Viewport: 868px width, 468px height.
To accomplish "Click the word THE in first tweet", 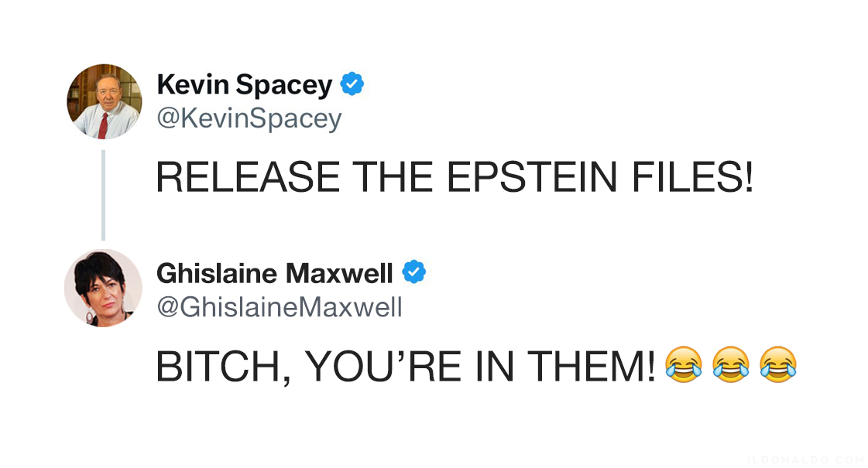I will coord(393,177).
